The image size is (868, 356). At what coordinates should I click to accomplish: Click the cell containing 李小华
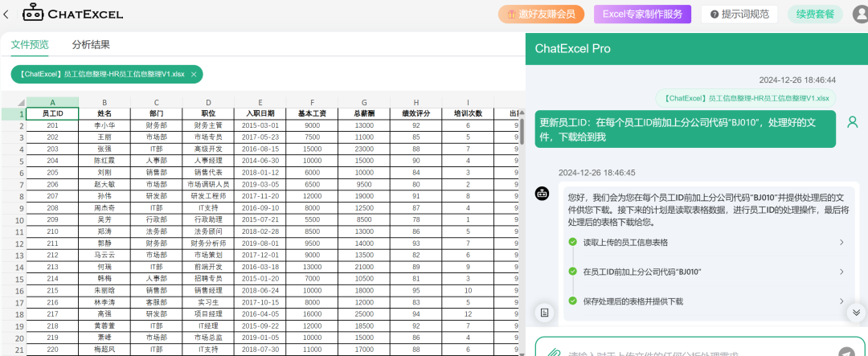click(104, 125)
